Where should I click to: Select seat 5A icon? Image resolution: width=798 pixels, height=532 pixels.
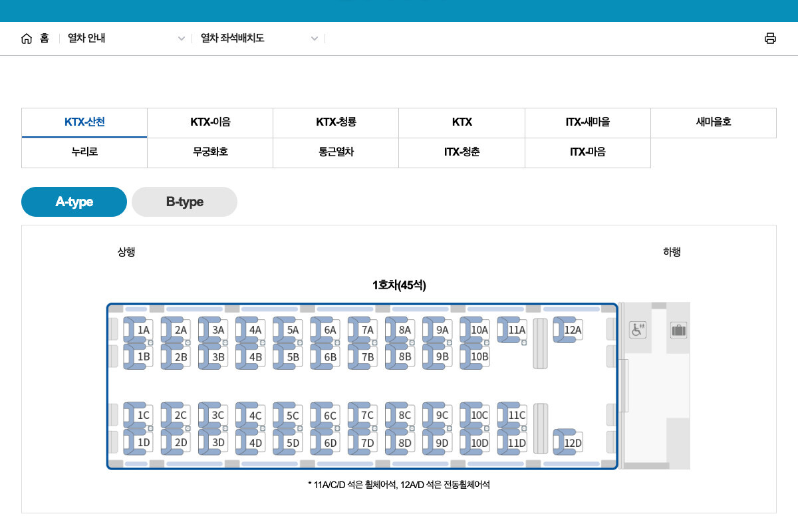[x=287, y=329]
